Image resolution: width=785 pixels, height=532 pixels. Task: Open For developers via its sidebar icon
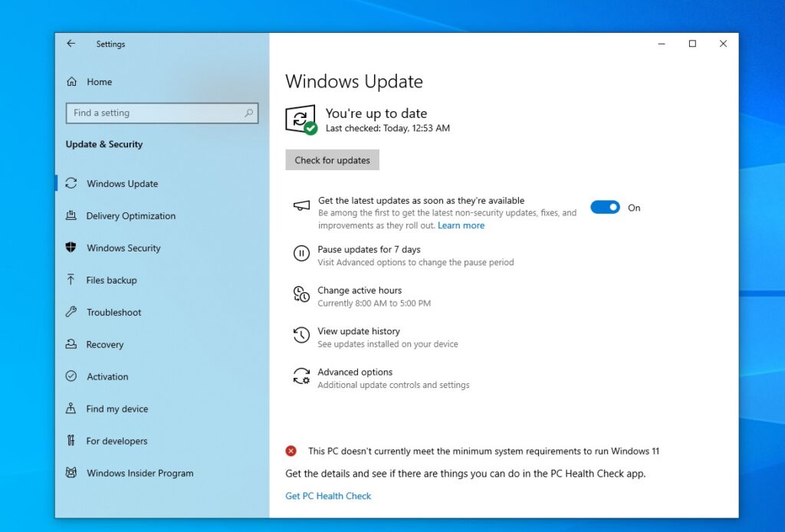tap(71, 441)
